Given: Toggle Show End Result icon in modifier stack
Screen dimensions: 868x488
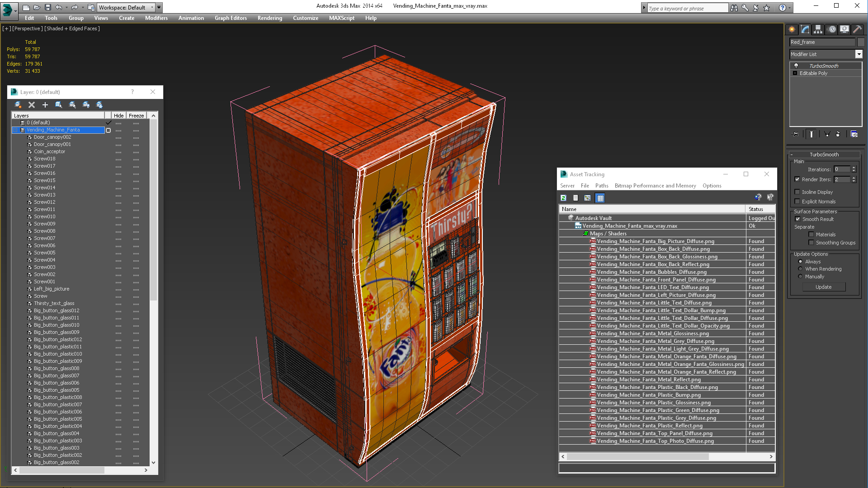Looking at the screenshot, I should click(811, 134).
